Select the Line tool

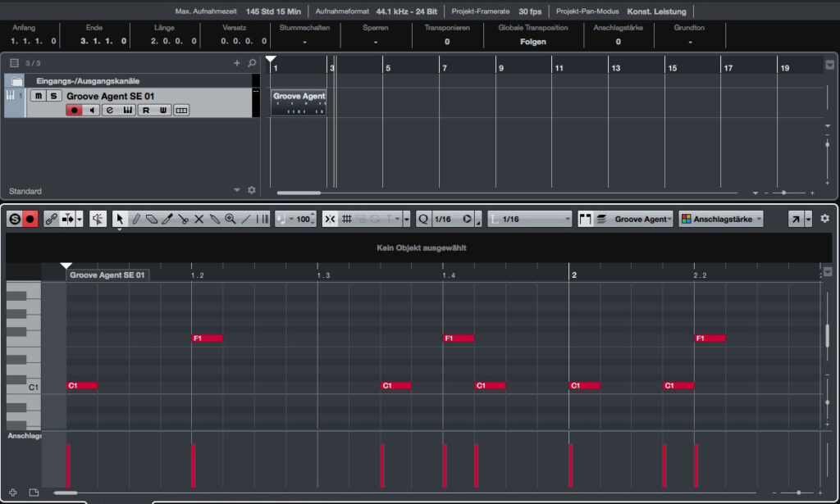(246, 219)
